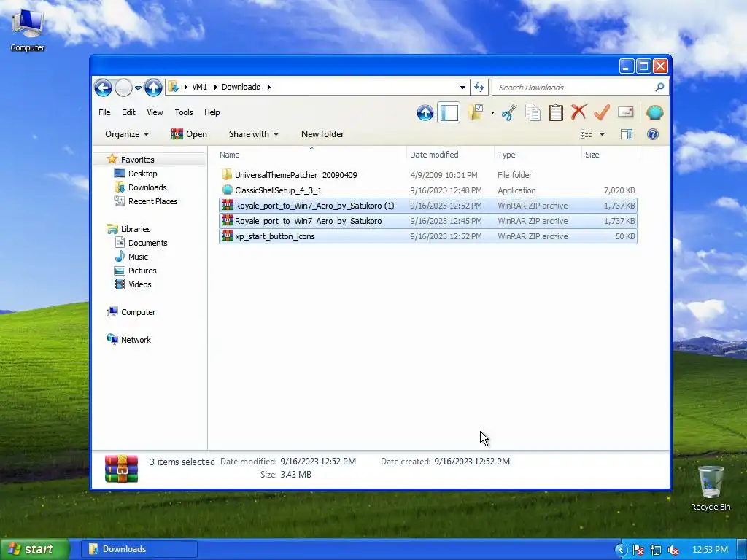This screenshot has width=747, height=560.
Task: Expand the arrow after Downloads breadcrumb
Action: point(268,87)
